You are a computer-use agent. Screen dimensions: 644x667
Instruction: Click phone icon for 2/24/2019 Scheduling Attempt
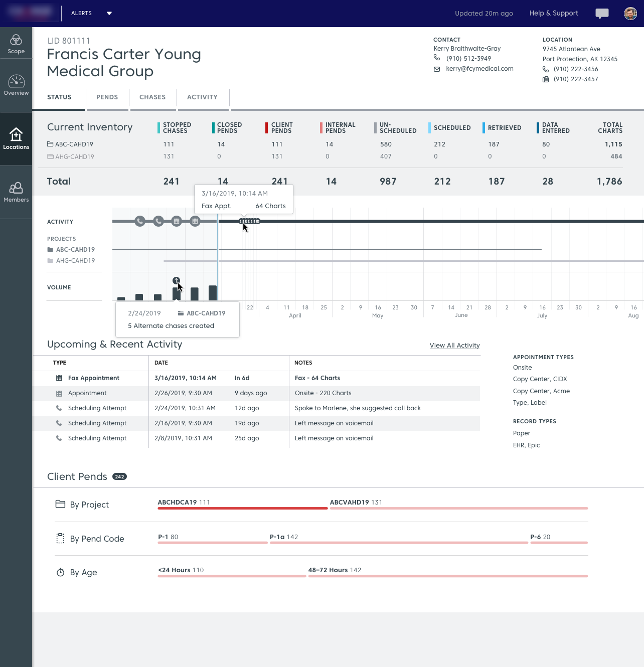(x=59, y=408)
